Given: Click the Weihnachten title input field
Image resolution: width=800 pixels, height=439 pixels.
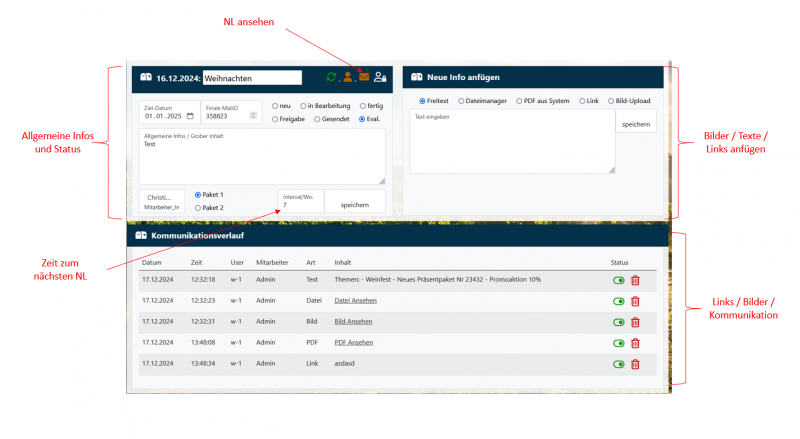Looking at the screenshot, I should point(251,78).
